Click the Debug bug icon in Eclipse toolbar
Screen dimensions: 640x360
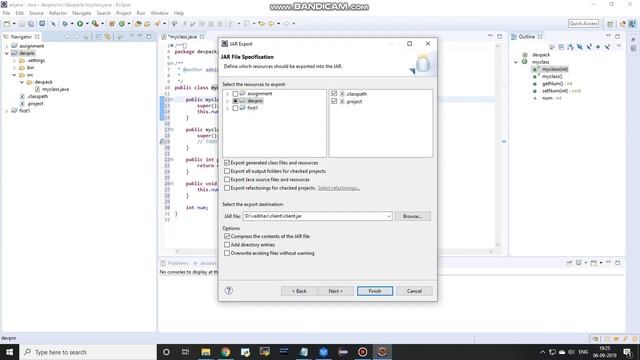point(64,24)
